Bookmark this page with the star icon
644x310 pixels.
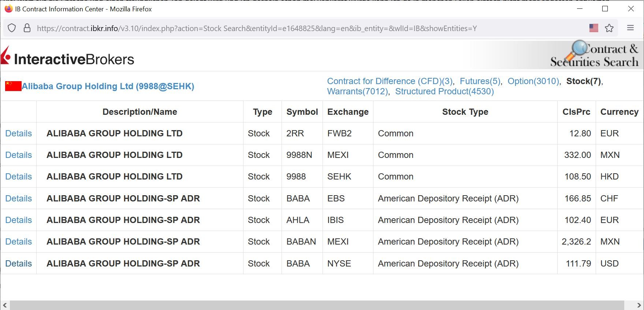609,28
